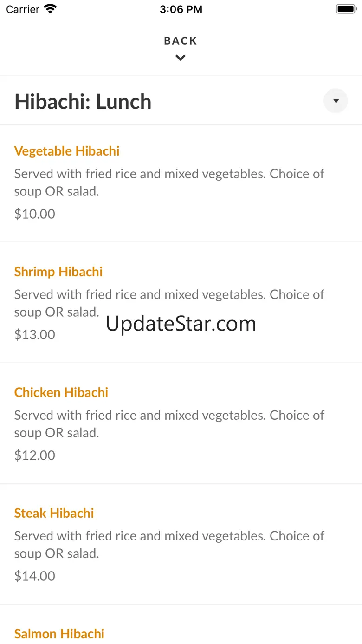The width and height of the screenshot is (362, 644).
Task: Choose Chicken Hibachi from the list
Action: [x=61, y=392]
